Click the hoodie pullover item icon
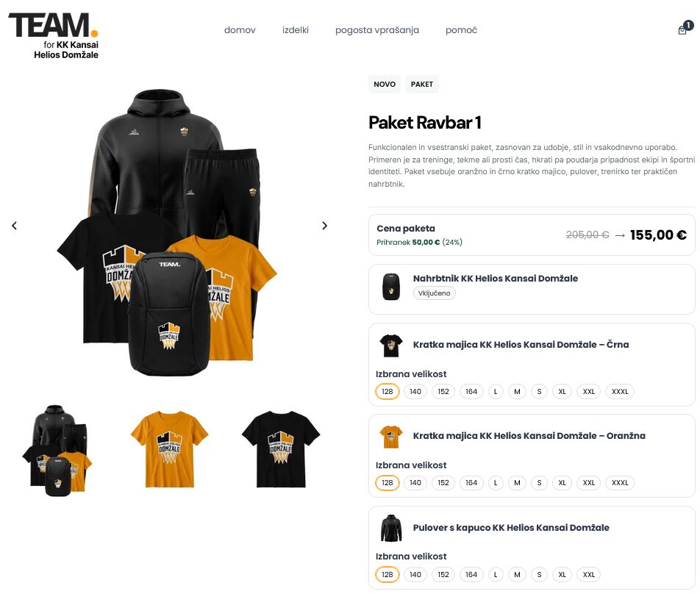Screen dimensions: 700x594 click(391, 529)
